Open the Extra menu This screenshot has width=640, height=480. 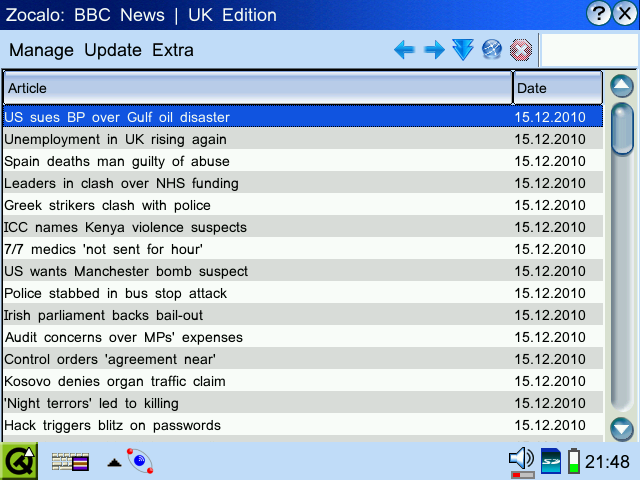[173, 51]
